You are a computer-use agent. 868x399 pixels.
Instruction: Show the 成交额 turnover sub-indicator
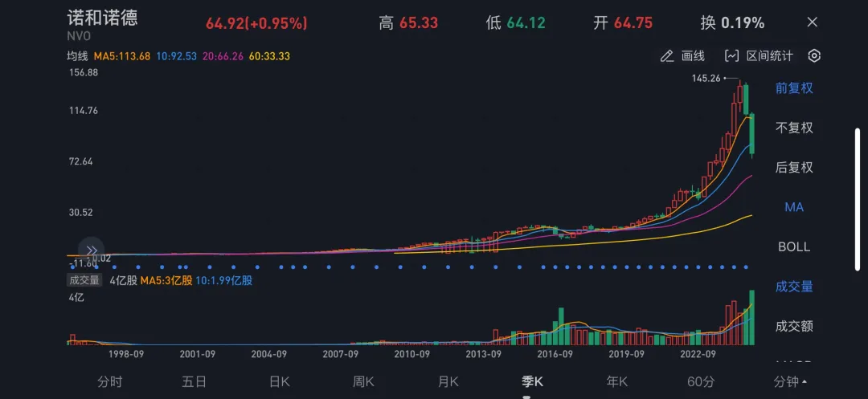794,326
